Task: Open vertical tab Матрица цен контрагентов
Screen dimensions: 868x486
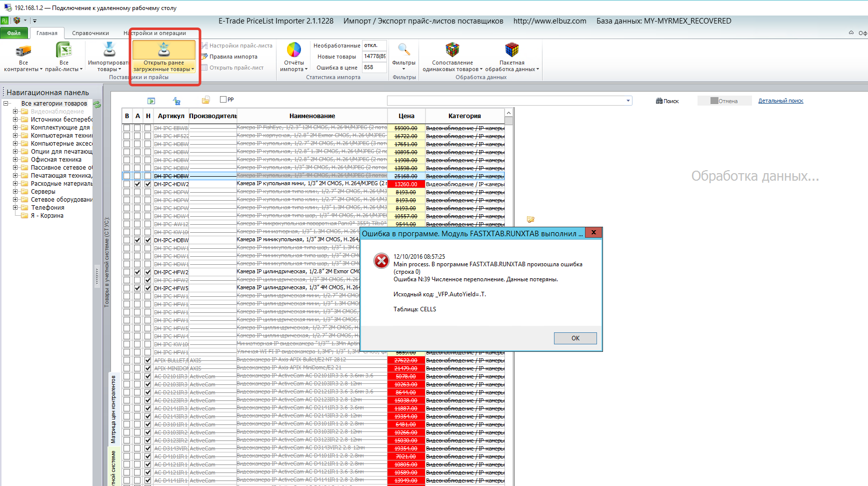Action: (x=113, y=409)
